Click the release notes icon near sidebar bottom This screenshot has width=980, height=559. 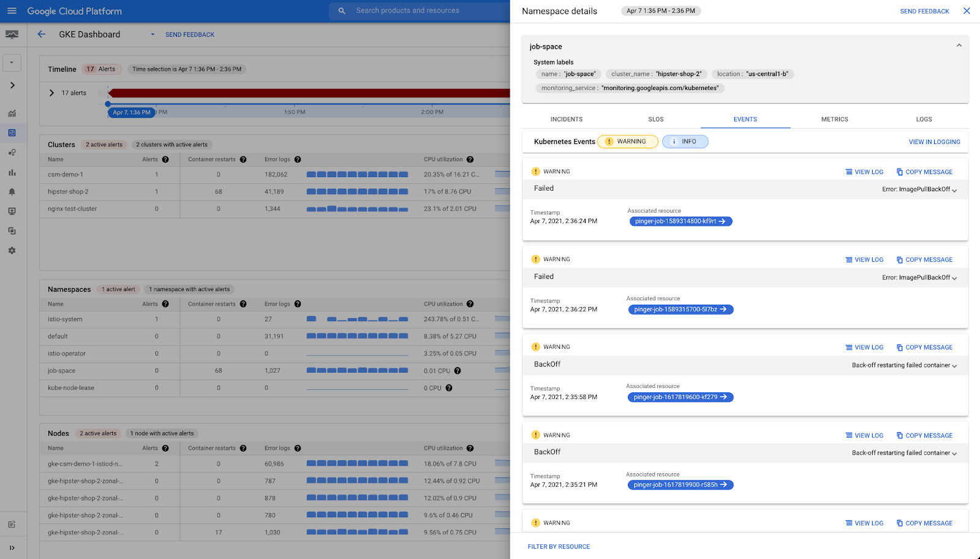pyautogui.click(x=12, y=525)
